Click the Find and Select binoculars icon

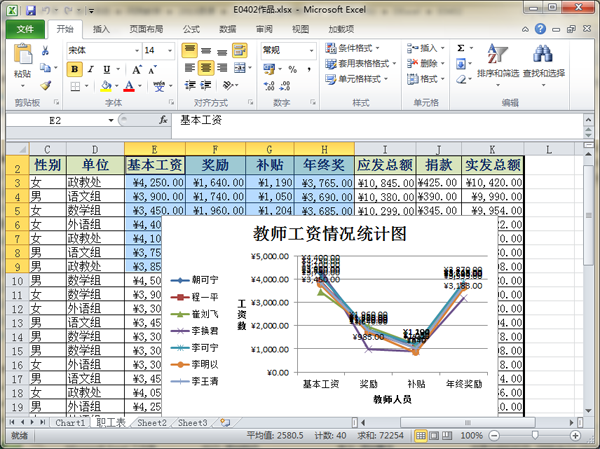click(x=543, y=58)
